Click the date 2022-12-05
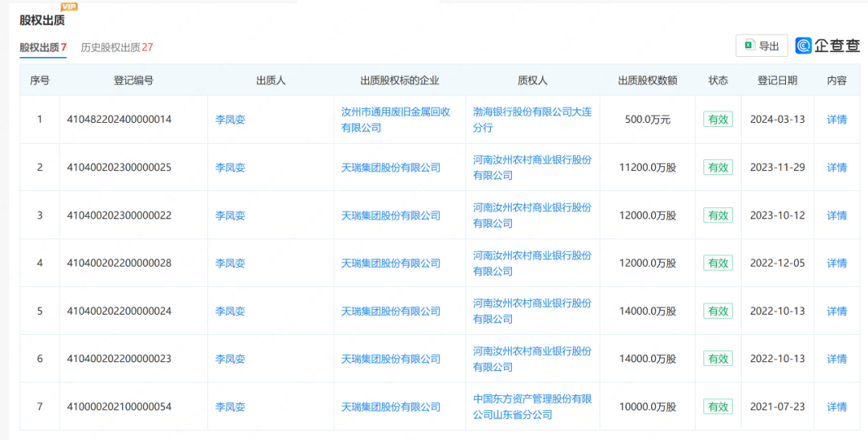This screenshot has height=440, width=868. pos(777,263)
